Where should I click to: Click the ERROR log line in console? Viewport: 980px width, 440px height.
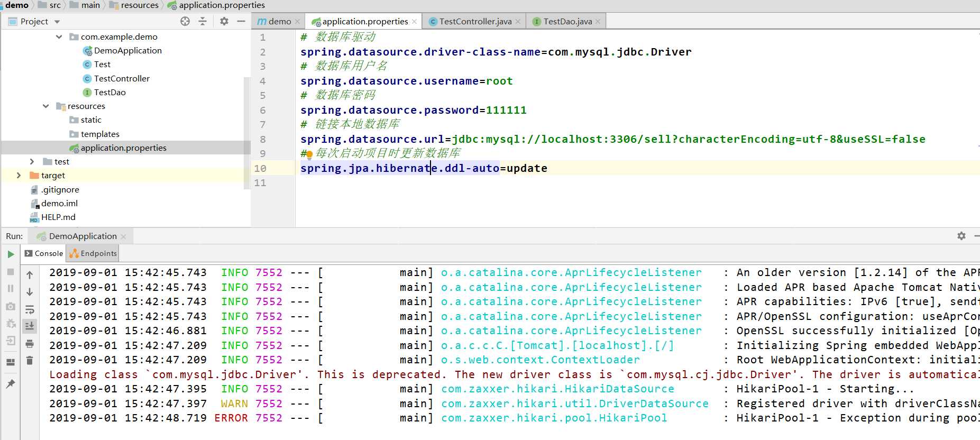514,418
